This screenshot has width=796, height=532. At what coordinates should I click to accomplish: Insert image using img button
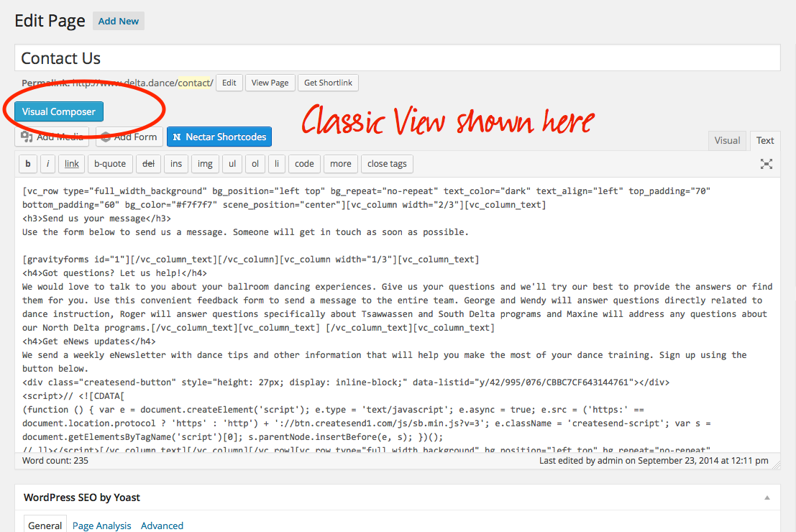pos(205,164)
